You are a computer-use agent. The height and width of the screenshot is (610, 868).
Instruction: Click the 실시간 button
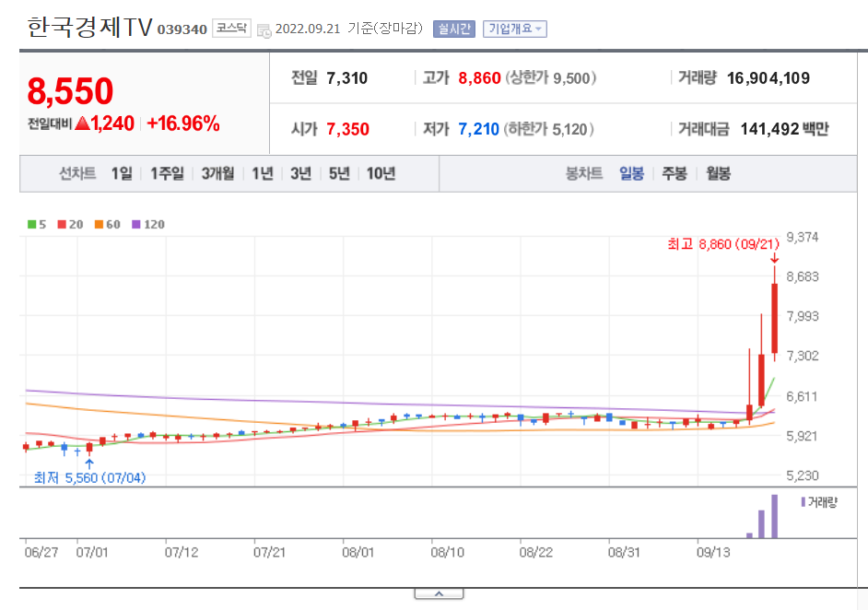click(454, 29)
